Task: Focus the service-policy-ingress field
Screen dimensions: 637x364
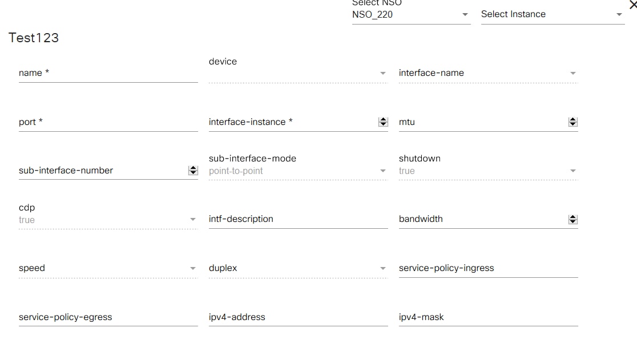Action: click(x=487, y=268)
